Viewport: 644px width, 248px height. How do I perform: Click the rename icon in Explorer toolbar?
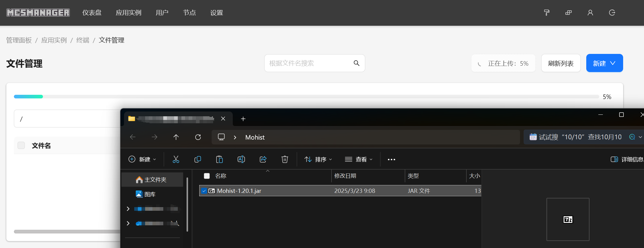[x=241, y=159]
